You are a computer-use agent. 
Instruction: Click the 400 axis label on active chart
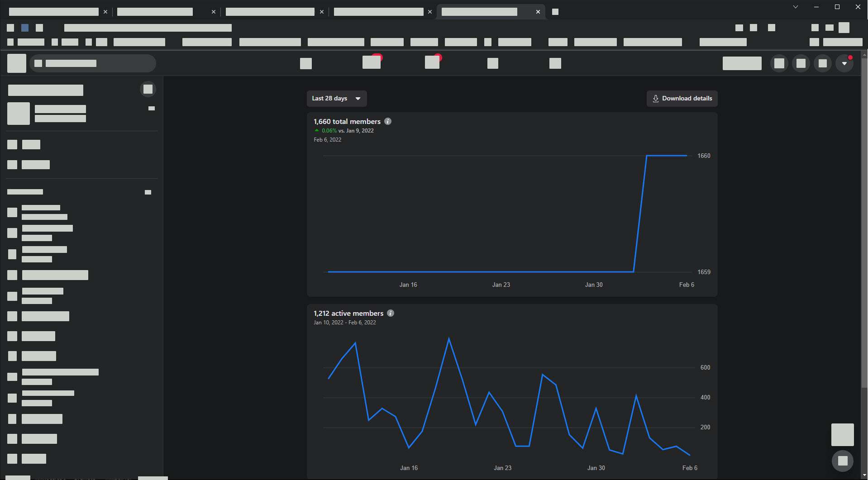click(705, 397)
